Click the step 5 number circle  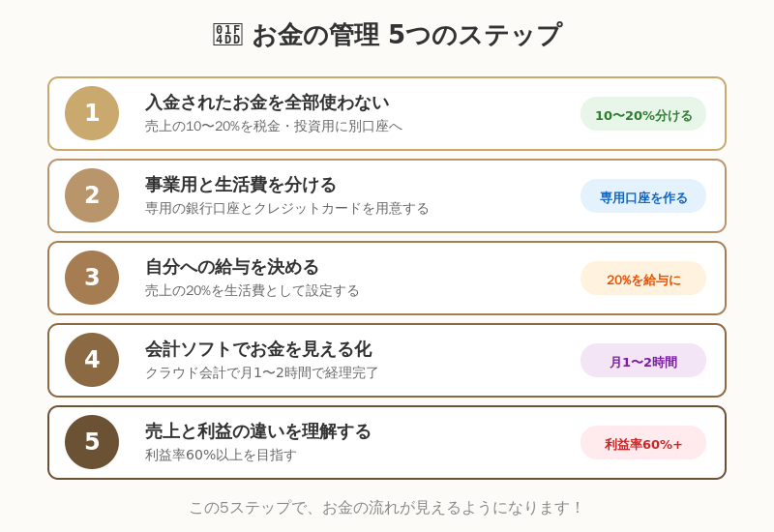tap(92, 442)
